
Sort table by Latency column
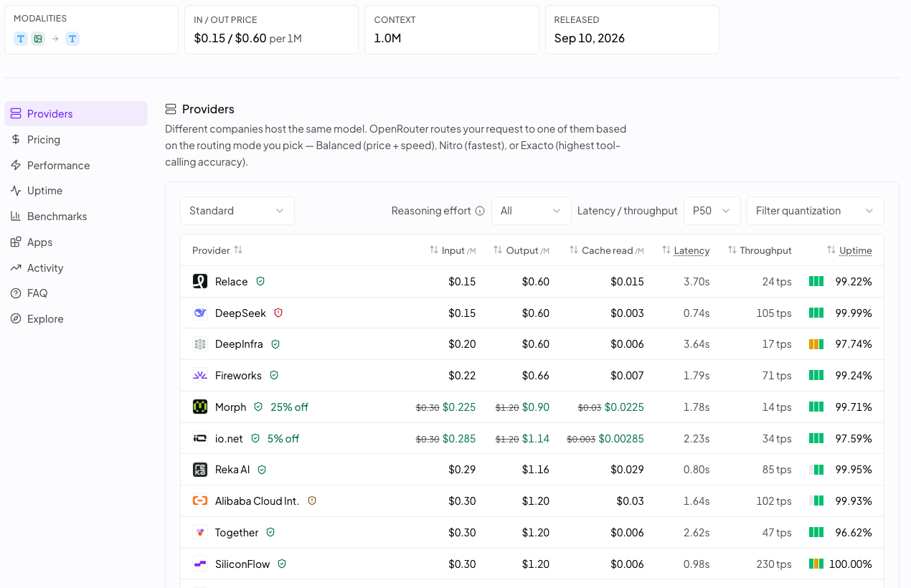686,250
